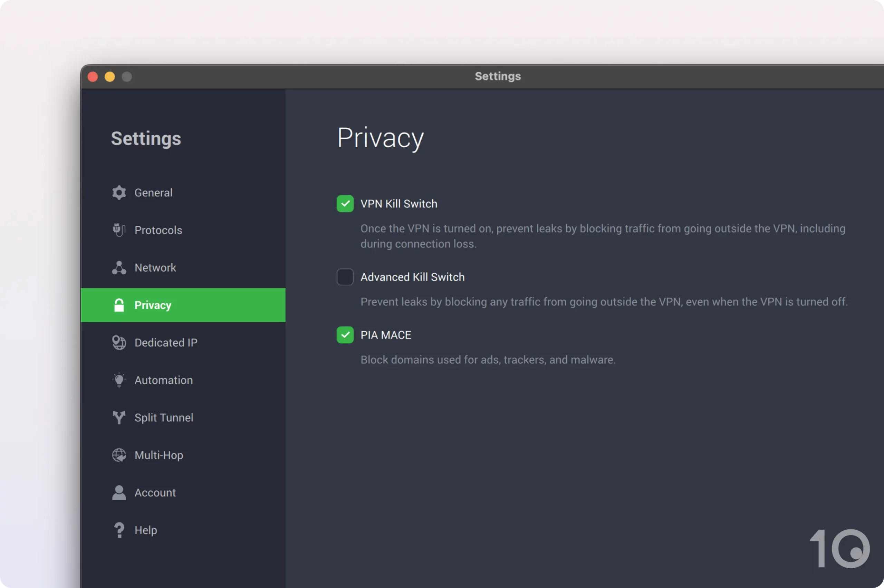Disable the VPN Kill Switch checkbox
884x588 pixels.
[x=345, y=204]
